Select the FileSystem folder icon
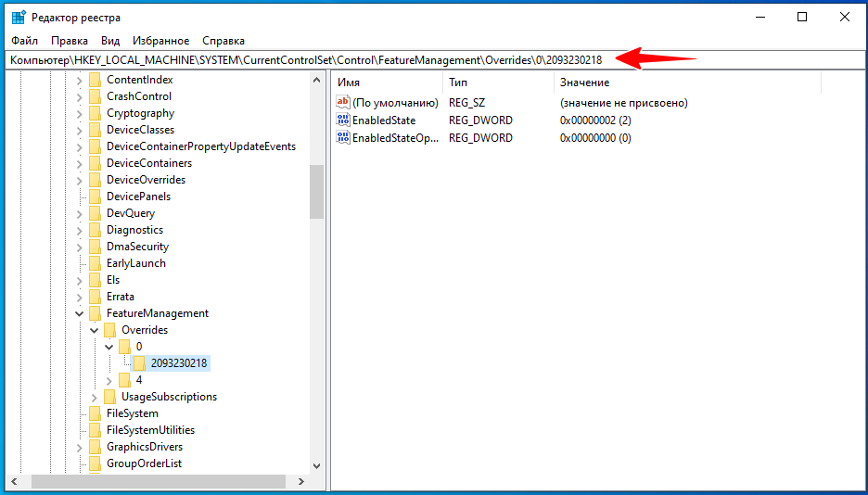 [95, 413]
